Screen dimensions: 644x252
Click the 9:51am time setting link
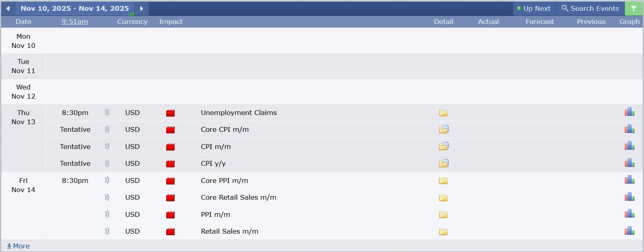[75, 22]
